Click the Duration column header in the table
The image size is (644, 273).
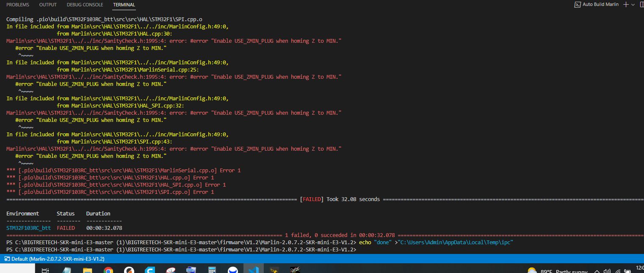coord(98,213)
